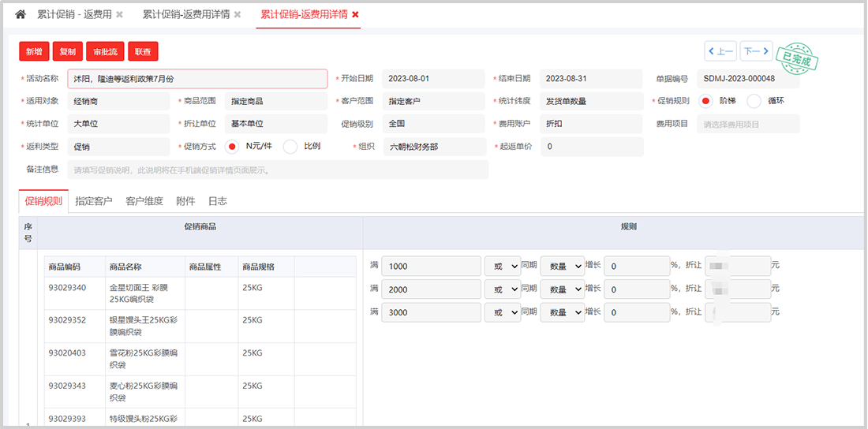Select the 循环 promotion rule radio button
Viewport: 868px width, 429px height.
pos(754,101)
